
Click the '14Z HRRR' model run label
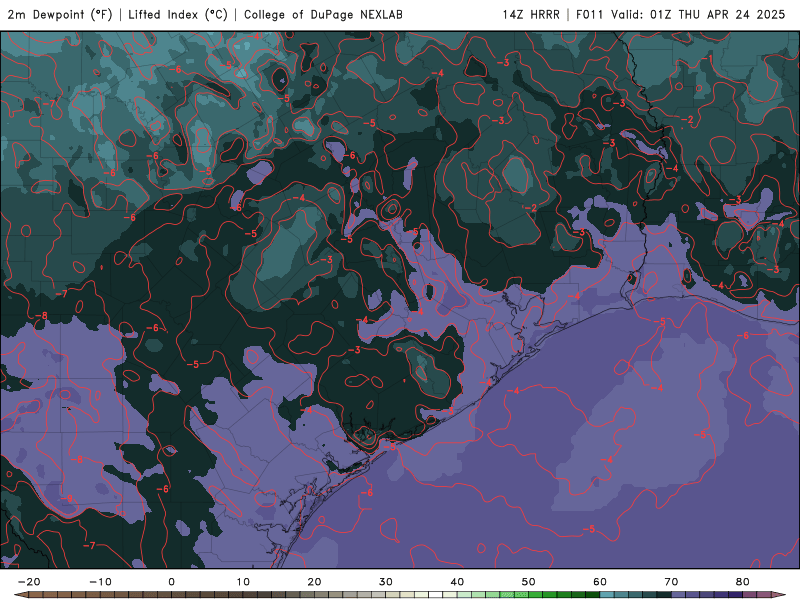pos(531,15)
